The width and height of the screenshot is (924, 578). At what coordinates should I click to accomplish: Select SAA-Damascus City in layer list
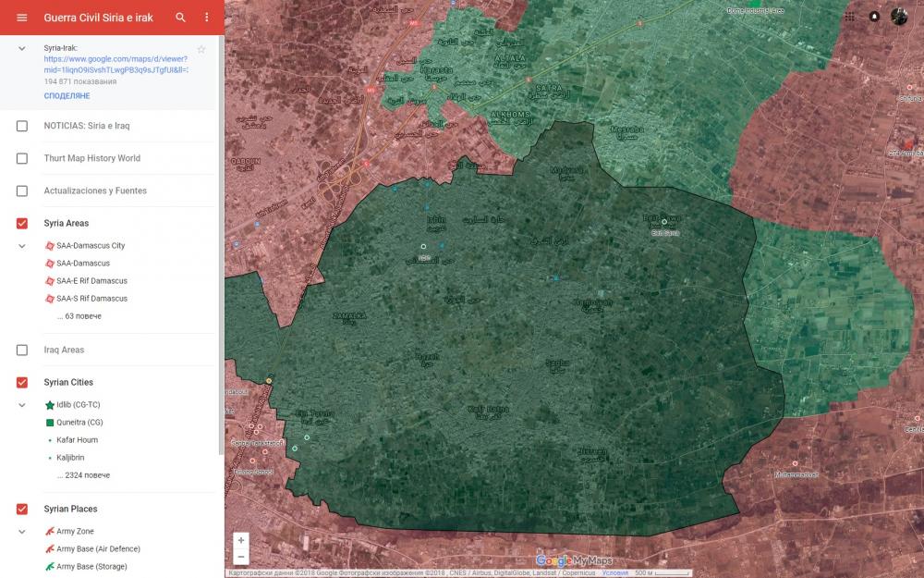(90, 246)
